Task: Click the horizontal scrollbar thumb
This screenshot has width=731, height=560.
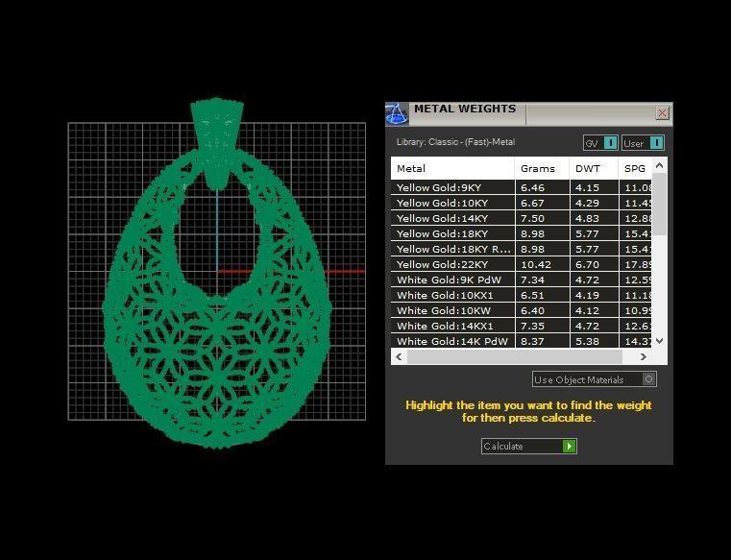Action: pyautogui.click(x=515, y=356)
